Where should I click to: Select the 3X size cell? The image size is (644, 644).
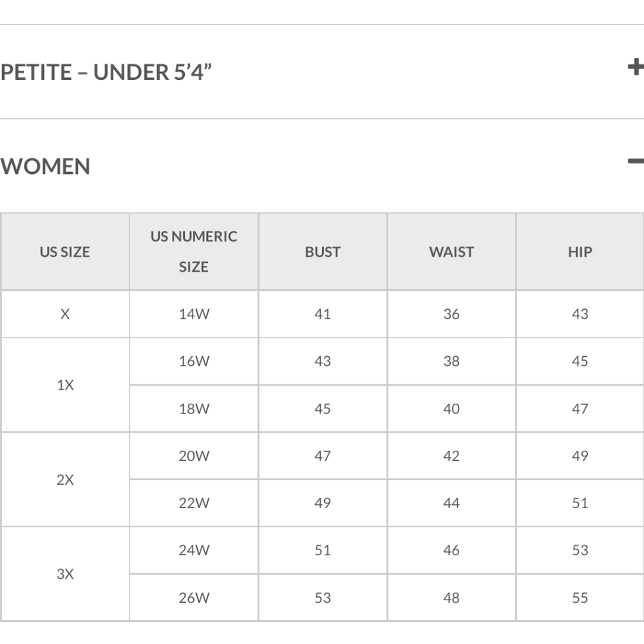(x=65, y=574)
